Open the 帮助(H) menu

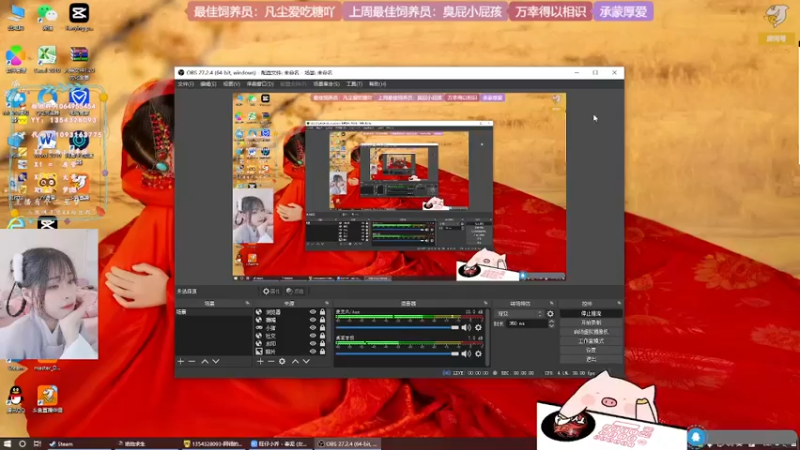[x=378, y=84]
